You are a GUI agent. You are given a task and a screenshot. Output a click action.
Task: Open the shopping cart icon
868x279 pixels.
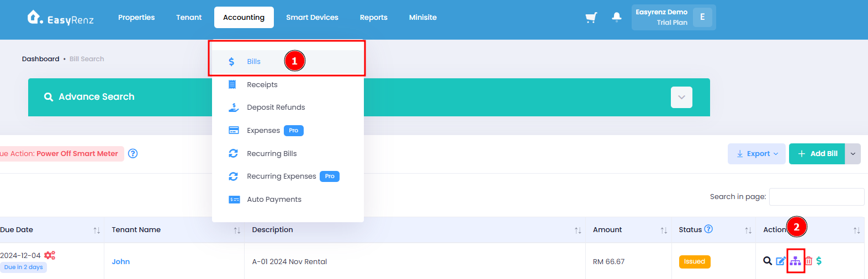coord(591,18)
